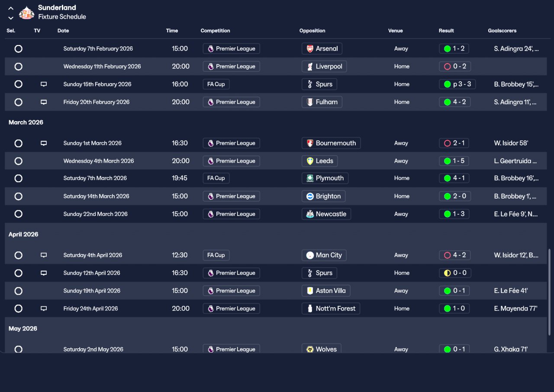Sort by the Opposition column header

[312, 31]
